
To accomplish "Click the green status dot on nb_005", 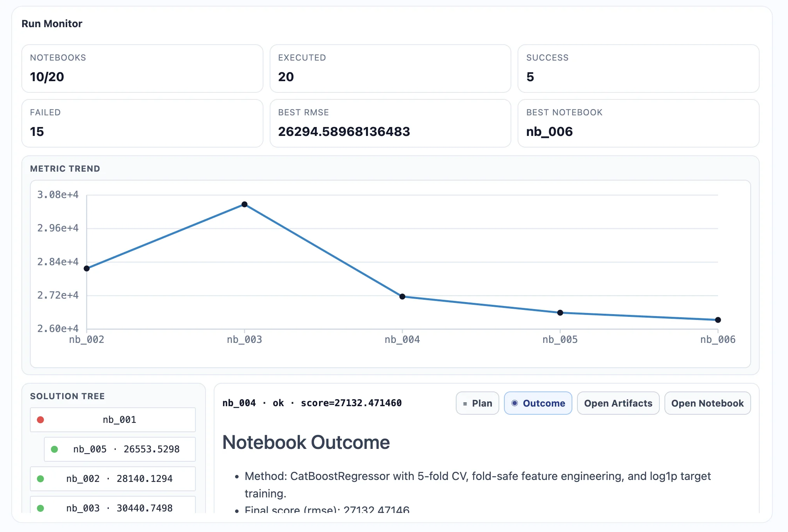I will tap(55, 449).
